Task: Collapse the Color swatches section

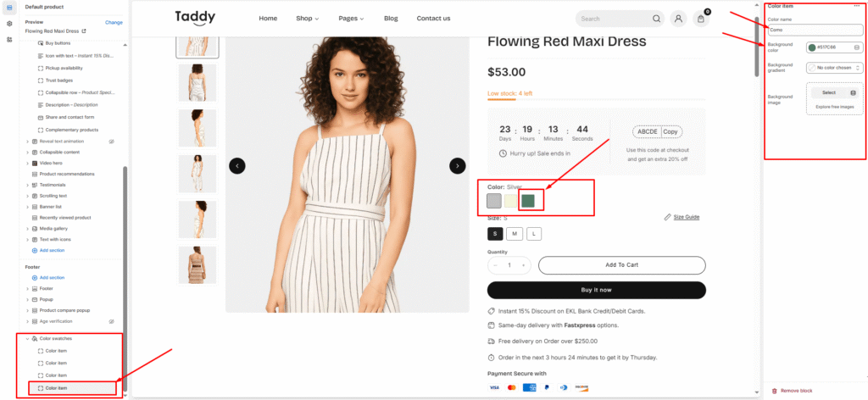Action: [x=27, y=338]
